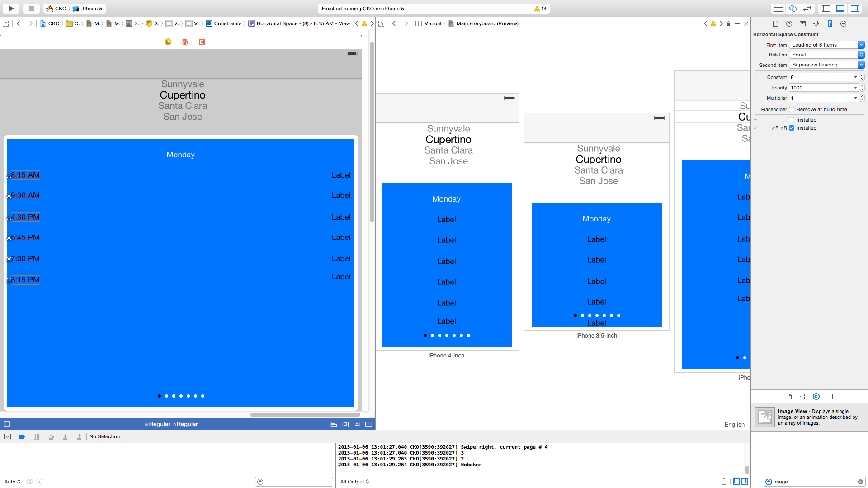Toggle the breakpoints activation icon
Screen dimensions: 868x488
coord(22,436)
